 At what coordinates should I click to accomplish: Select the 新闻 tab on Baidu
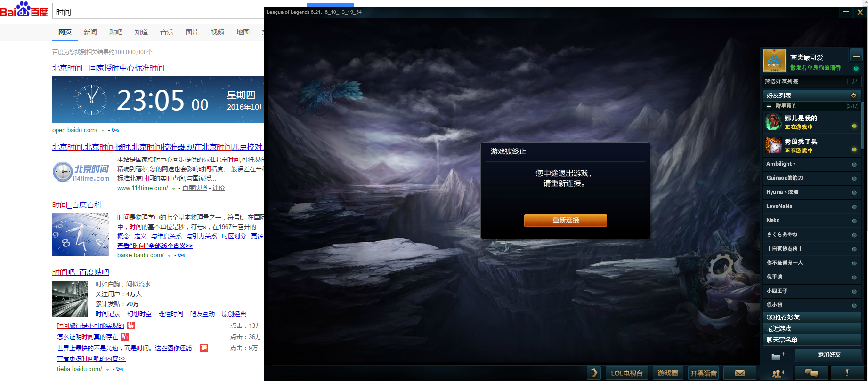(90, 32)
